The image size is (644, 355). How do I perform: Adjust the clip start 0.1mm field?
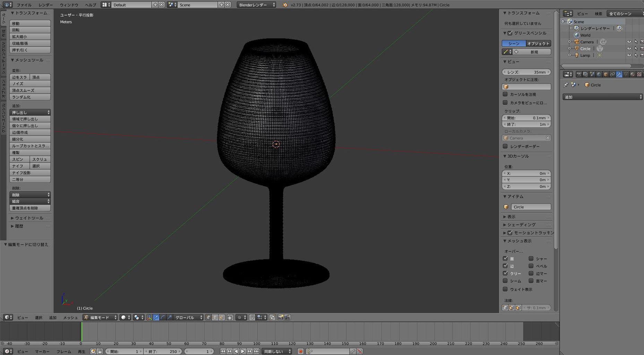526,118
